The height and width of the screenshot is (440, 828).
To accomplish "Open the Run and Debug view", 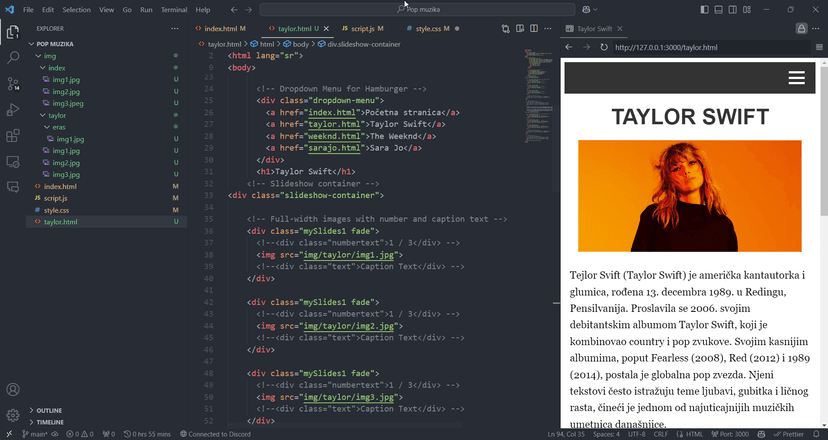I will coord(13,110).
